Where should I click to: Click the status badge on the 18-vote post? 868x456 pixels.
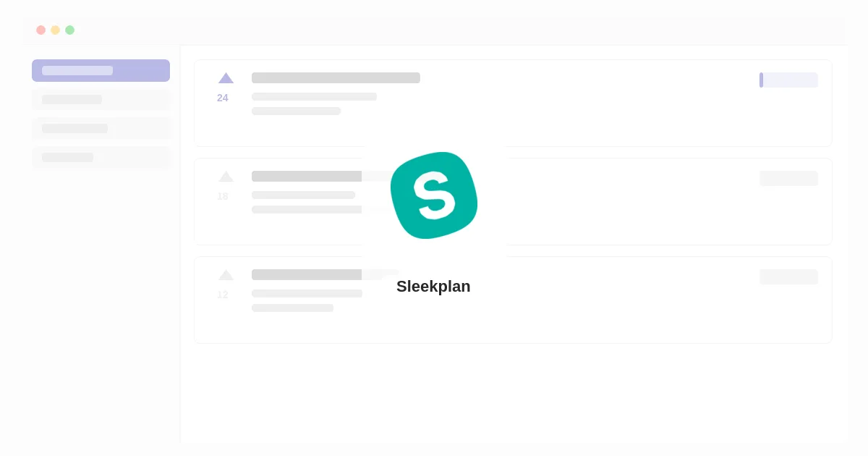(x=788, y=178)
